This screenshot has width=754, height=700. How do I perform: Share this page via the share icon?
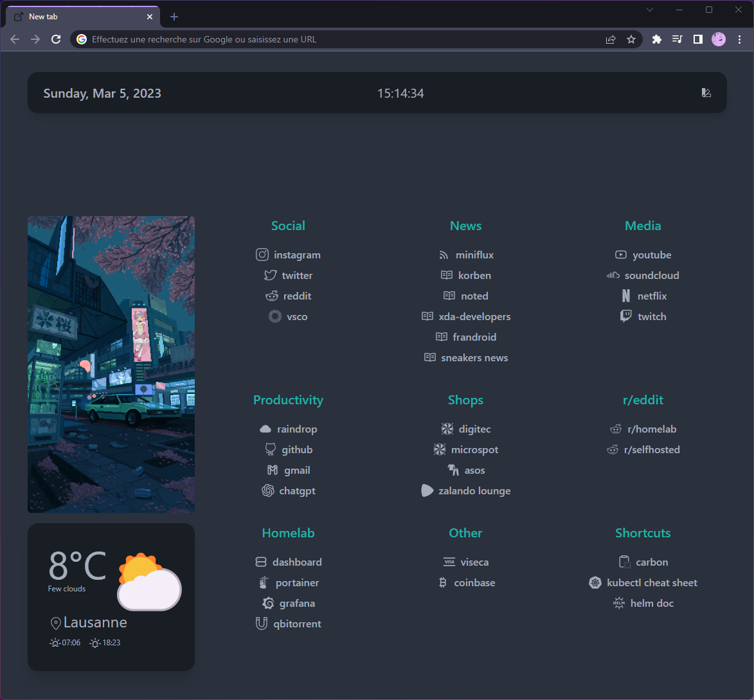611,39
